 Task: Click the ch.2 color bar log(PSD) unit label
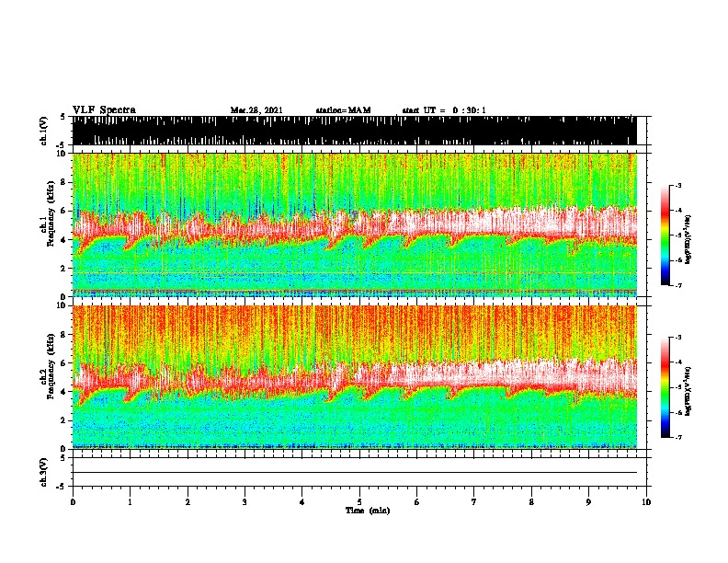click(688, 391)
